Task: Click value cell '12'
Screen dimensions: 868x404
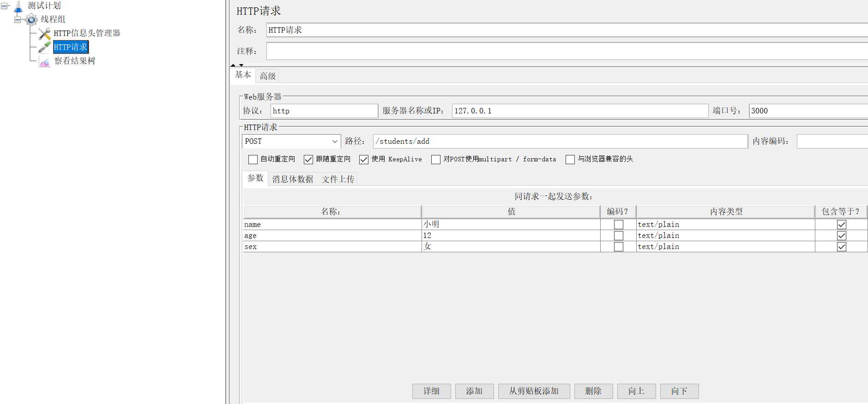Action: point(511,236)
